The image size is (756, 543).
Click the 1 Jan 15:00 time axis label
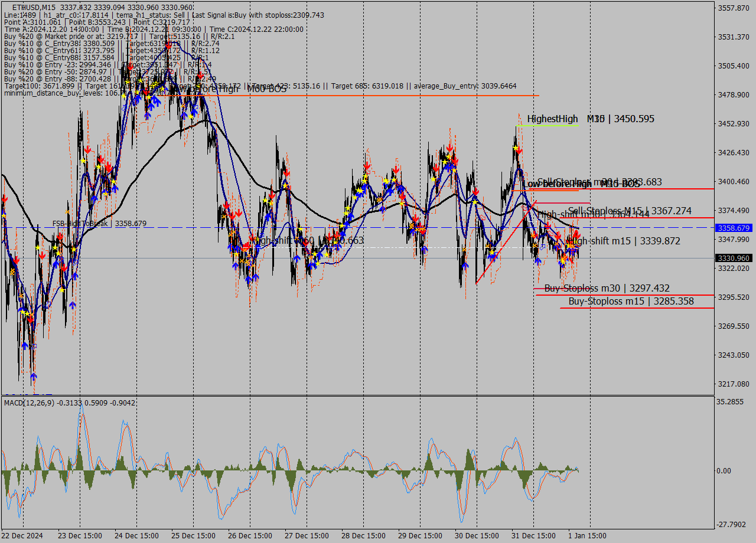click(588, 536)
